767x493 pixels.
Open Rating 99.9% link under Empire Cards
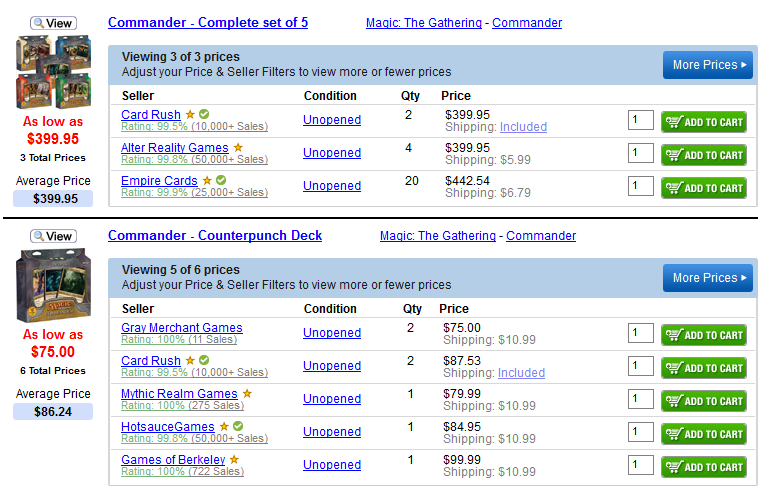click(194, 192)
